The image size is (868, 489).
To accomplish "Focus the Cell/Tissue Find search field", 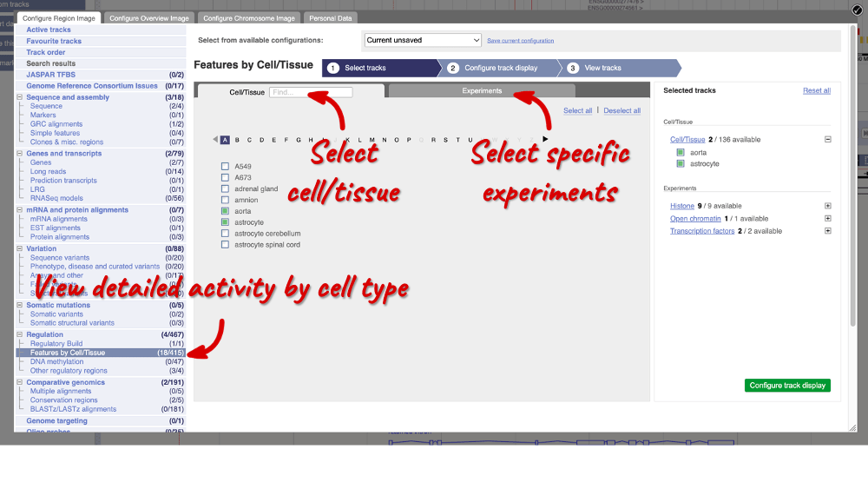I will [x=311, y=92].
